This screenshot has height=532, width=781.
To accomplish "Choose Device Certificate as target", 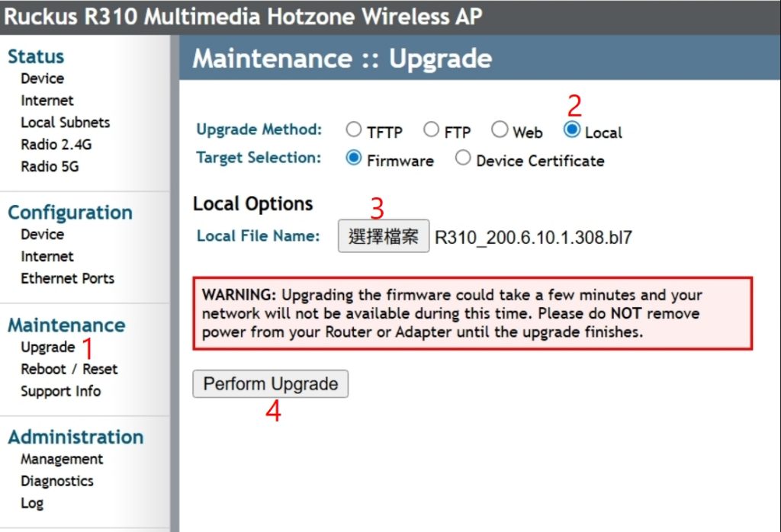I will click(x=463, y=159).
